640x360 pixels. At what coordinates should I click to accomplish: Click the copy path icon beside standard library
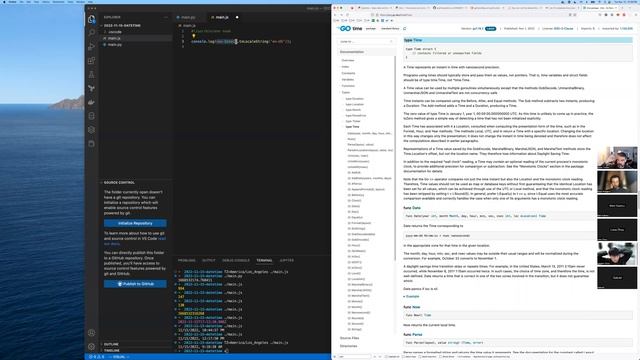coord(404,29)
